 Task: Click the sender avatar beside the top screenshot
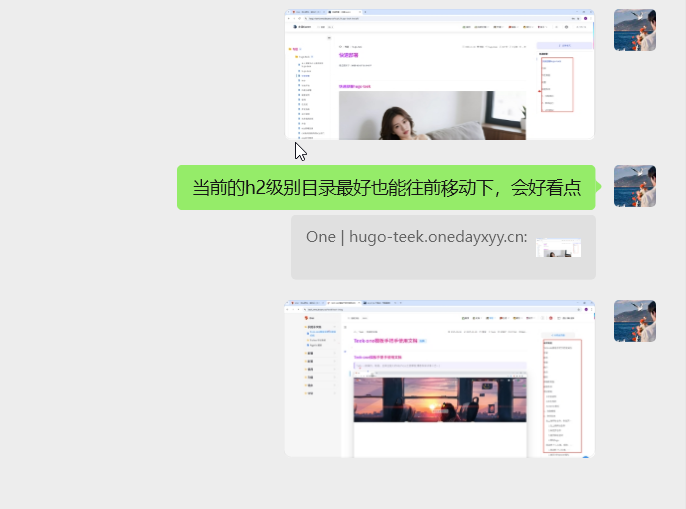coord(634,30)
